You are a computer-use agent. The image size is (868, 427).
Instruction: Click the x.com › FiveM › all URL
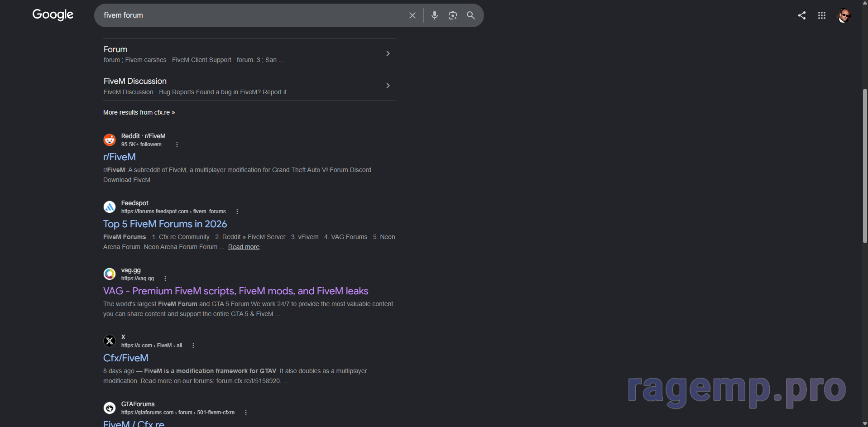coord(152,345)
